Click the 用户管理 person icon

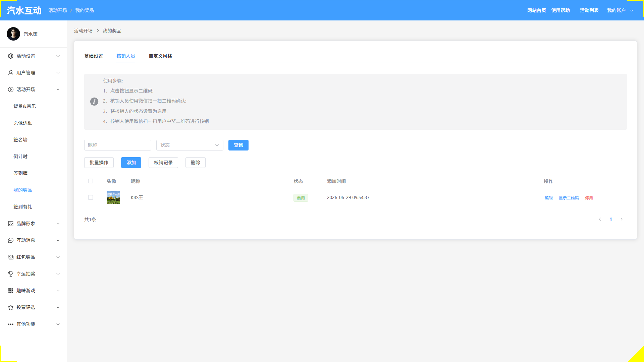[x=11, y=73]
